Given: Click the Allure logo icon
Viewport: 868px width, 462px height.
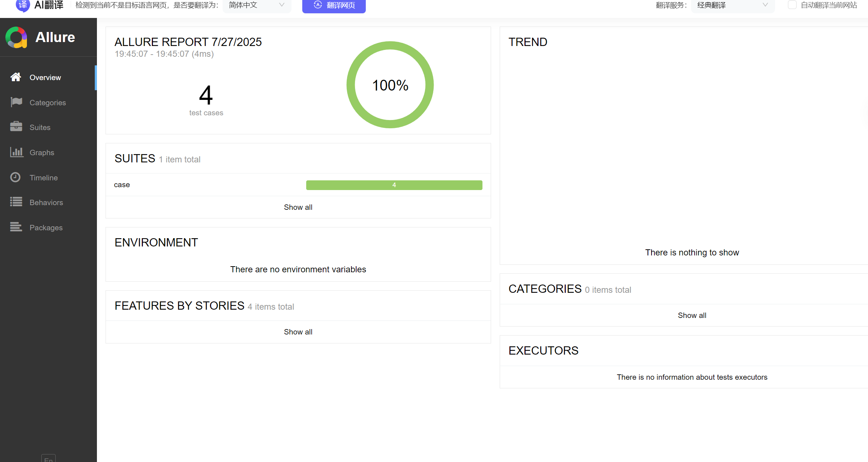Looking at the screenshot, I should point(16,37).
